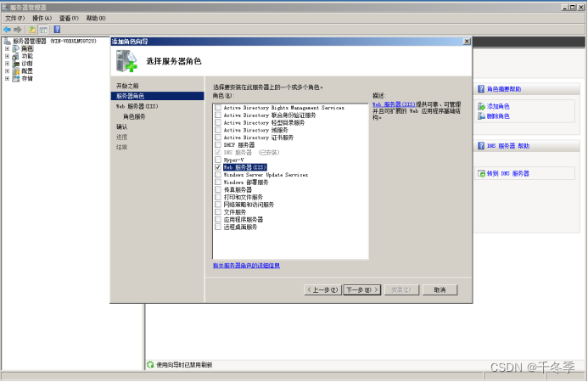Click the forward arrow toolbar icon
This screenshot has height=382, width=588.
tap(17, 29)
